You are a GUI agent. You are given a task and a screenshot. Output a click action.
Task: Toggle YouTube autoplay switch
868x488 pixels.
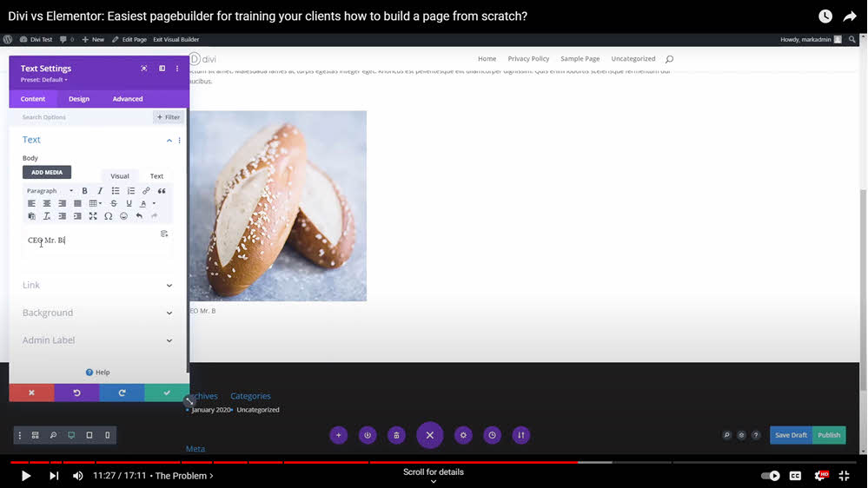pyautogui.click(x=770, y=476)
